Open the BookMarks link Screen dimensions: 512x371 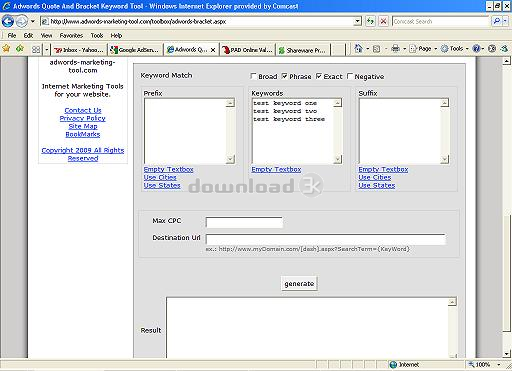[x=83, y=134]
